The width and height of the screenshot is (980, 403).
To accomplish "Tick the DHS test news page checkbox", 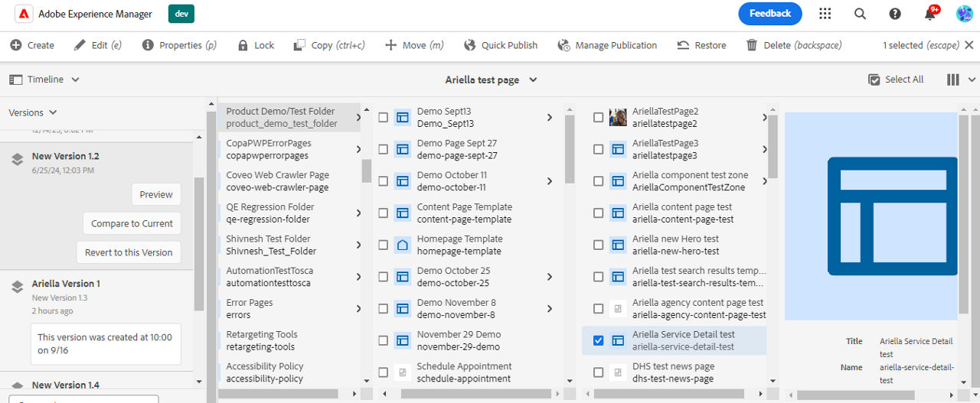I will (598, 372).
